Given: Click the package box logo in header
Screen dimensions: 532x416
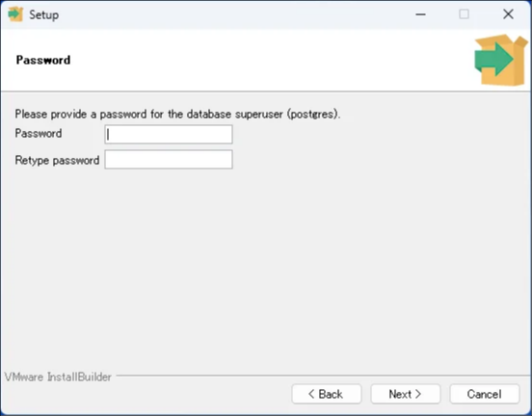Looking at the screenshot, I should (x=501, y=60).
